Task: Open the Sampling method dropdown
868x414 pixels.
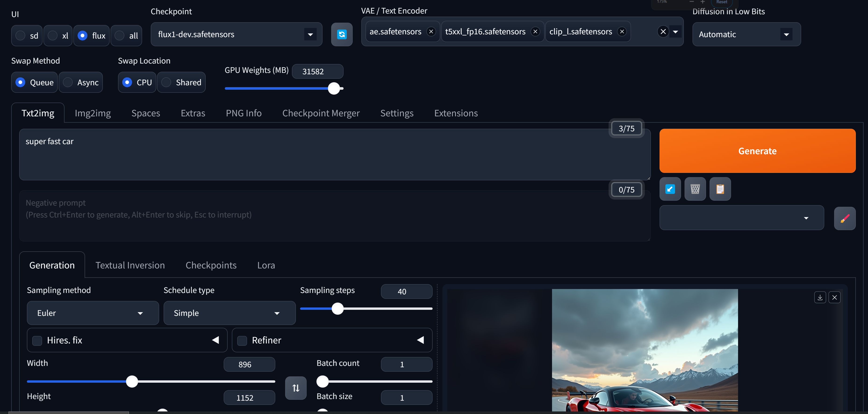Action: click(x=93, y=313)
